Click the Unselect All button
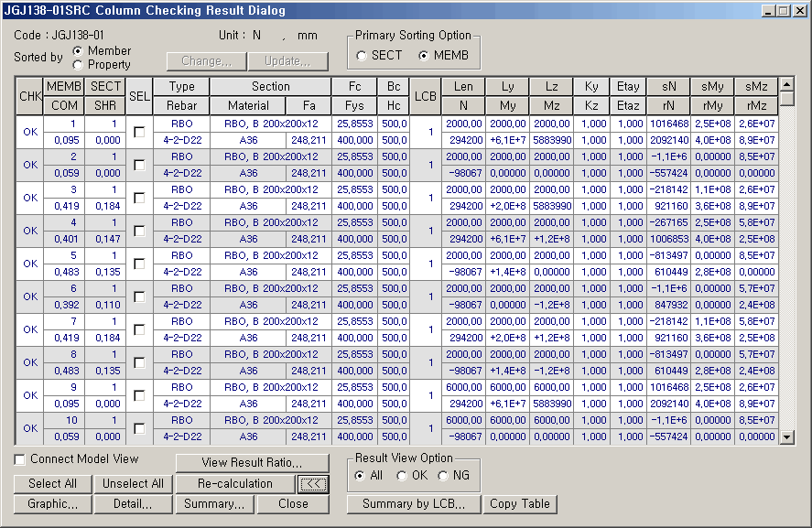Viewport: 812px width, 528px height. click(133, 483)
